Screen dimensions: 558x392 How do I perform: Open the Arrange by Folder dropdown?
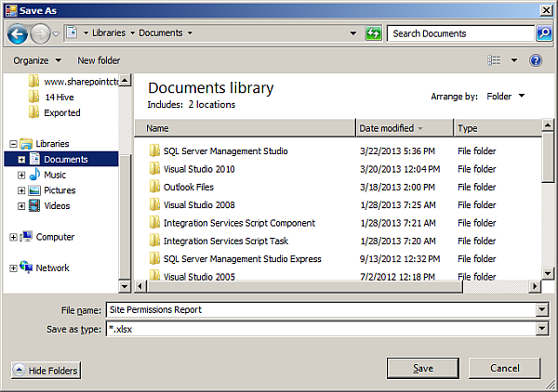tap(506, 96)
